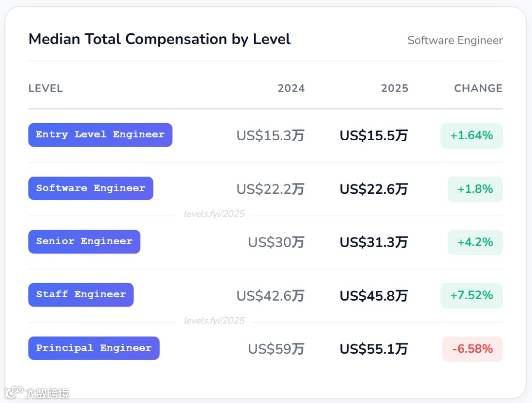532x403 pixels.
Task: Click the US$59万 value for 2024
Action: click(276, 349)
